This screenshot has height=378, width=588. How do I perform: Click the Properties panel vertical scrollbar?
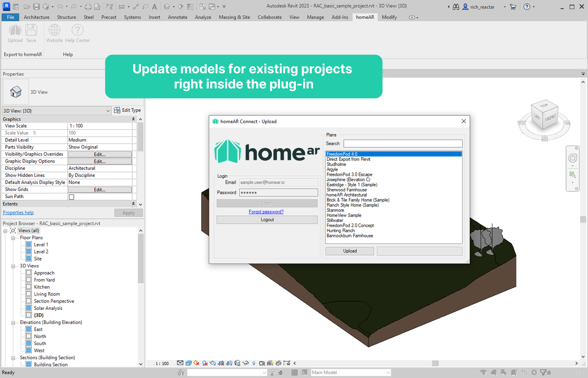[x=141, y=137]
